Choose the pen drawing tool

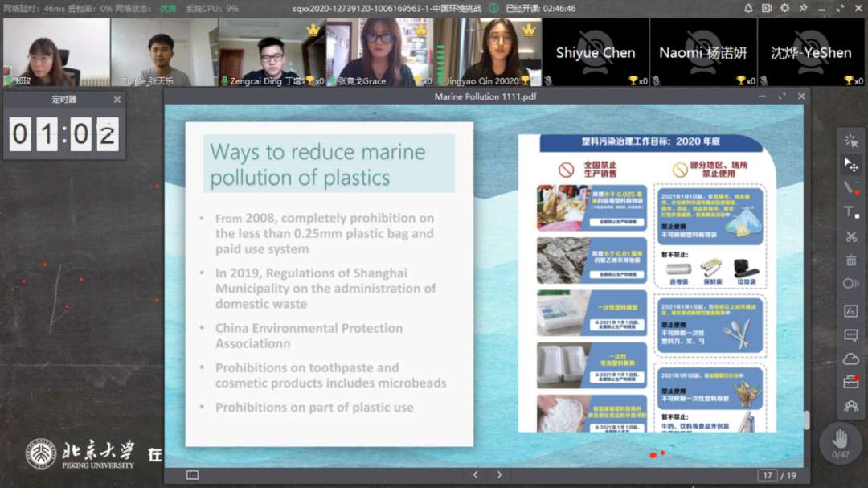pos(850,188)
